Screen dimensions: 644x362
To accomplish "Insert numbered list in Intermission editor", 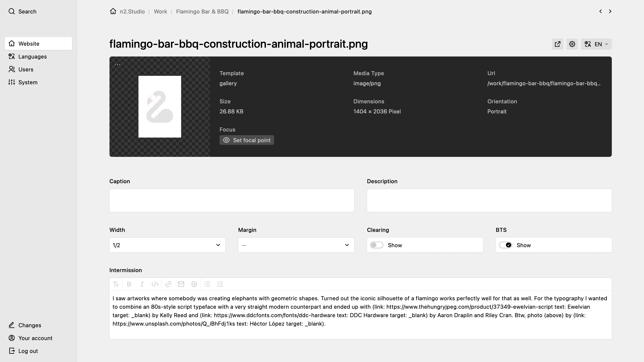I will click(220, 284).
